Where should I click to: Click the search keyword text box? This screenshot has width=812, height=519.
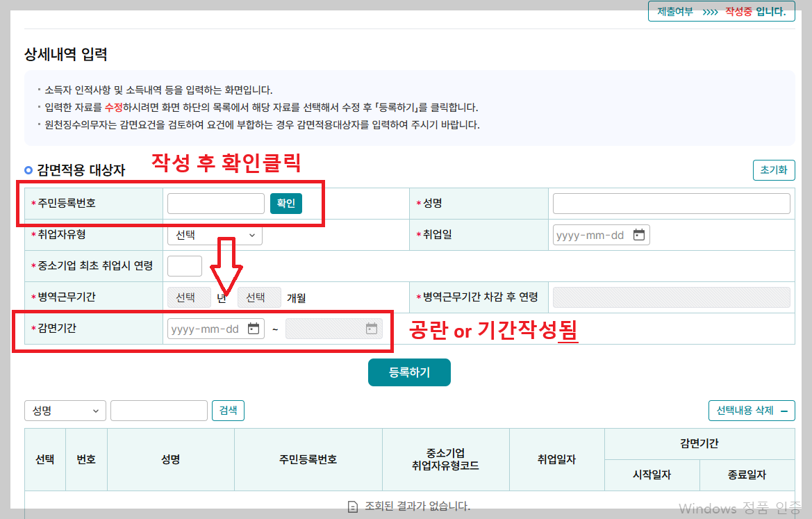click(158, 410)
